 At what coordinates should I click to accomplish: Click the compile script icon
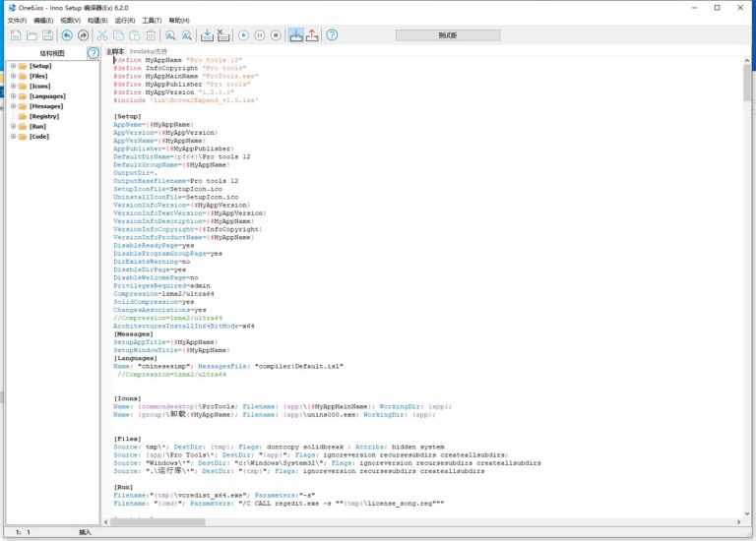click(207, 35)
